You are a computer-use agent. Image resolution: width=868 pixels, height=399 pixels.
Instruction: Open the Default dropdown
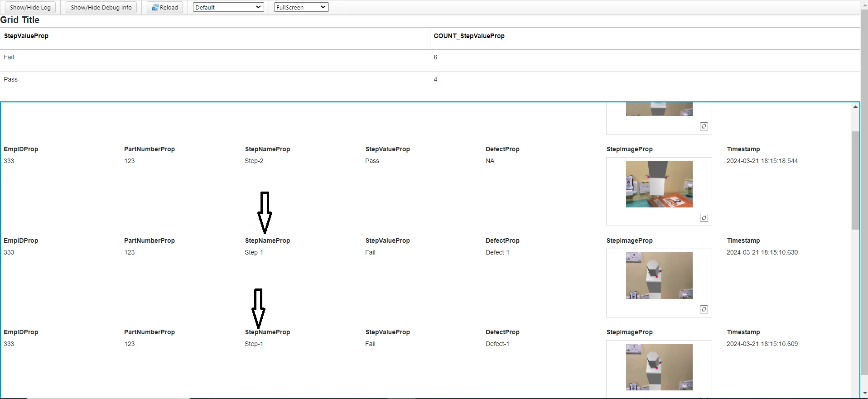[228, 7]
